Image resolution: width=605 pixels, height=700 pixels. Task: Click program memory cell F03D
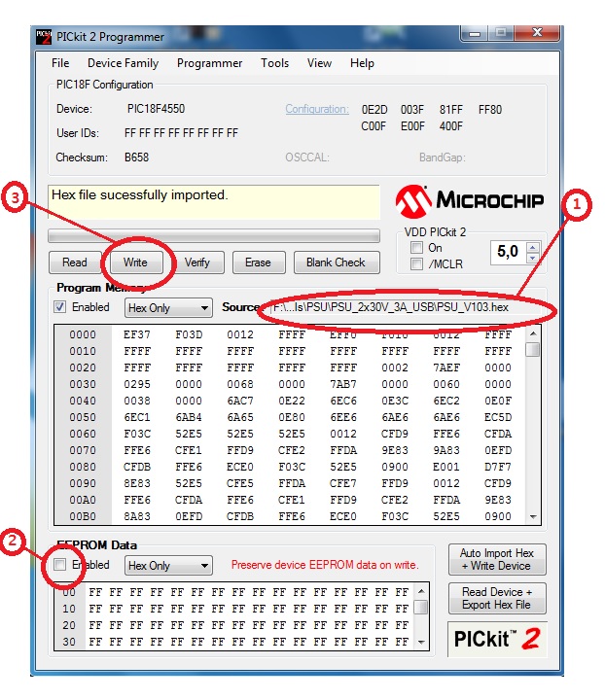189,334
